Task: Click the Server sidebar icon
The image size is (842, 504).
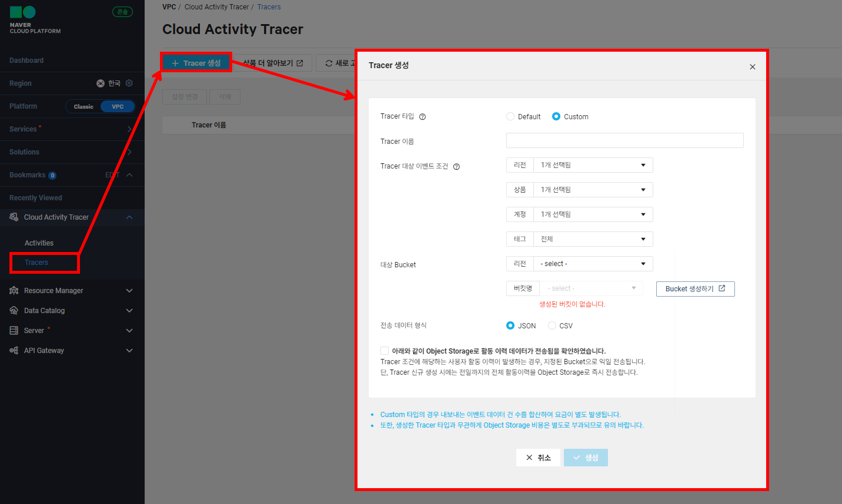Action: point(14,331)
